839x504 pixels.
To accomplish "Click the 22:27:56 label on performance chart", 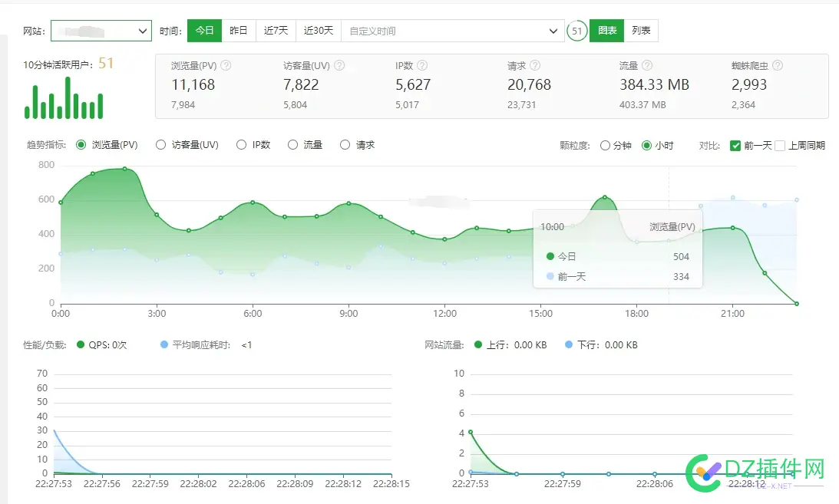I will pos(101,484).
